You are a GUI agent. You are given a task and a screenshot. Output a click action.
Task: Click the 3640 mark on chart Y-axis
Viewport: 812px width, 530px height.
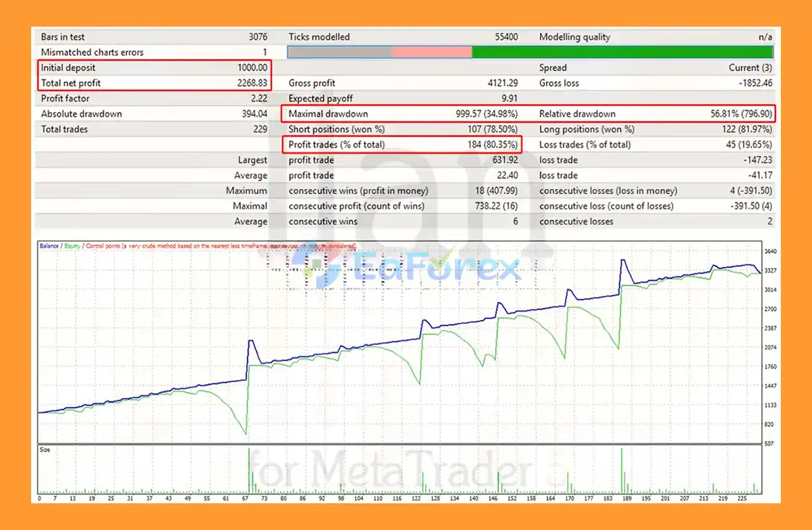click(x=771, y=251)
